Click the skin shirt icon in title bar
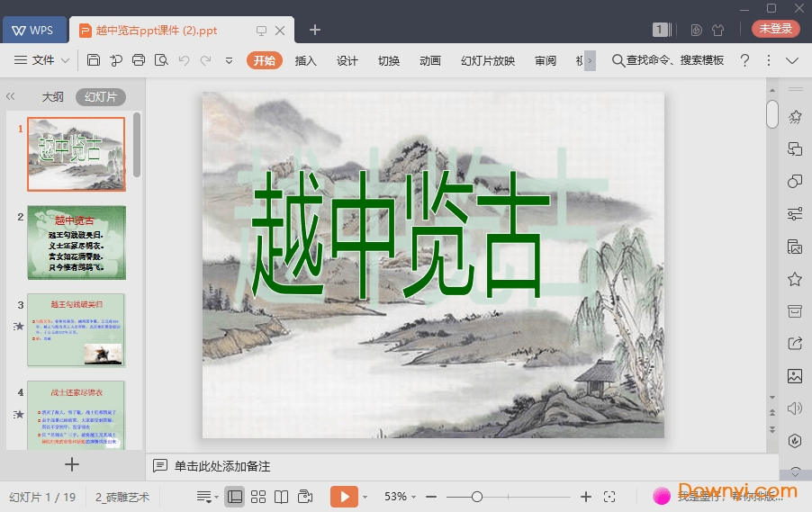Image resolution: width=812 pixels, height=512 pixels. tap(717, 30)
